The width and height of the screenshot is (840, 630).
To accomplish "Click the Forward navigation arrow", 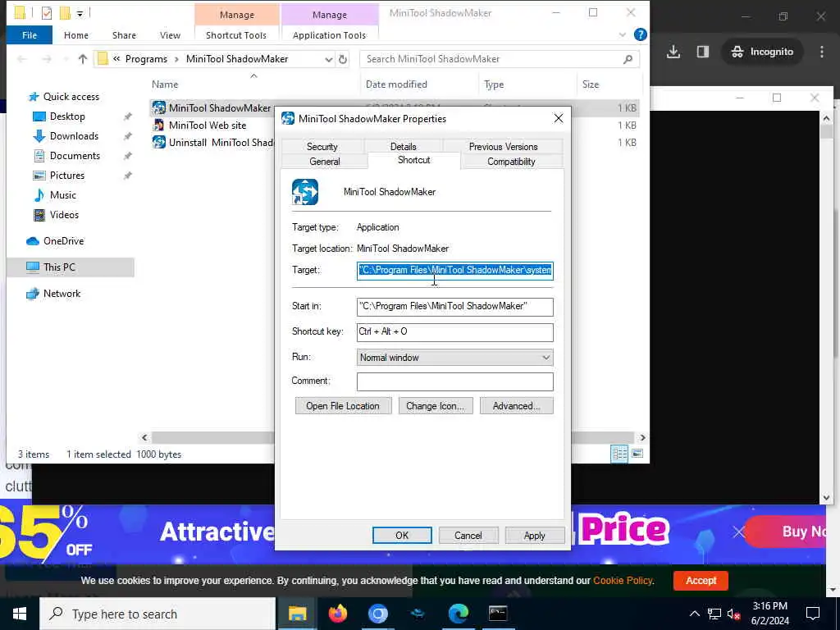I will pos(47,59).
